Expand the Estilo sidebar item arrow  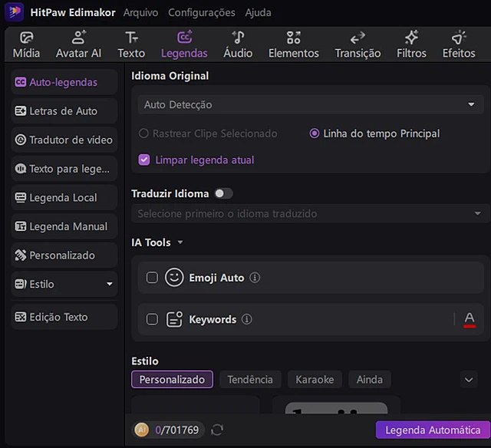pos(110,284)
